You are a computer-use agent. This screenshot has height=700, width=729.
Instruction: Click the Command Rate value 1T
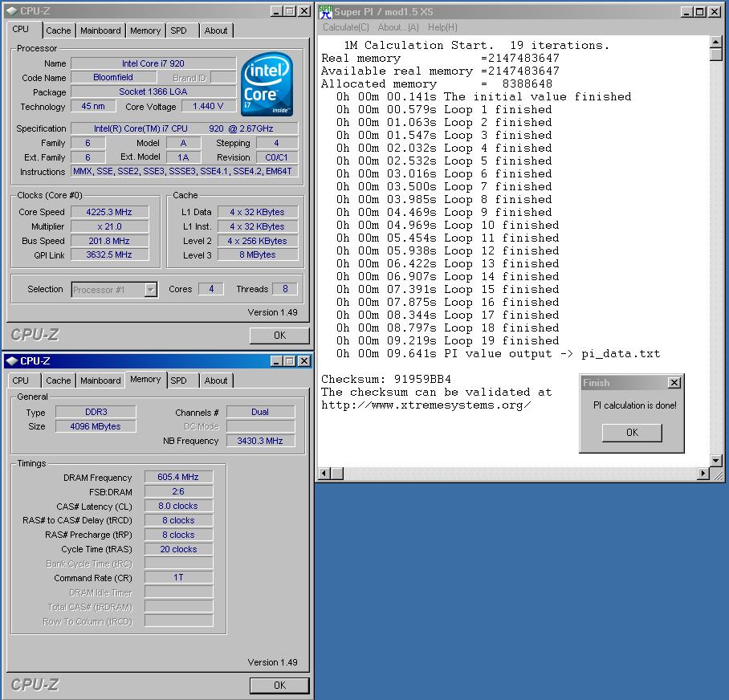coord(178,578)
